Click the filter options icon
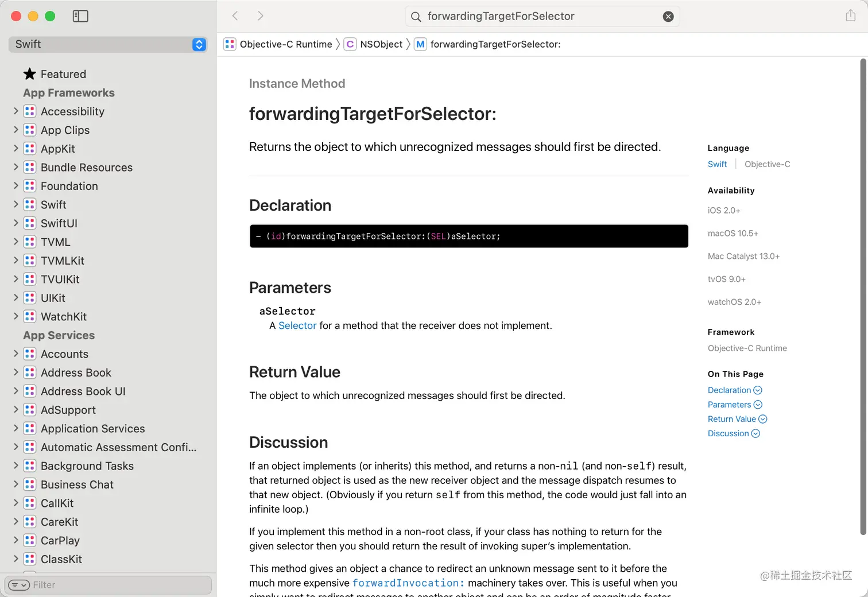Image resolution: width=868 pixels, height=597 pixels. (x=19, y=585)
